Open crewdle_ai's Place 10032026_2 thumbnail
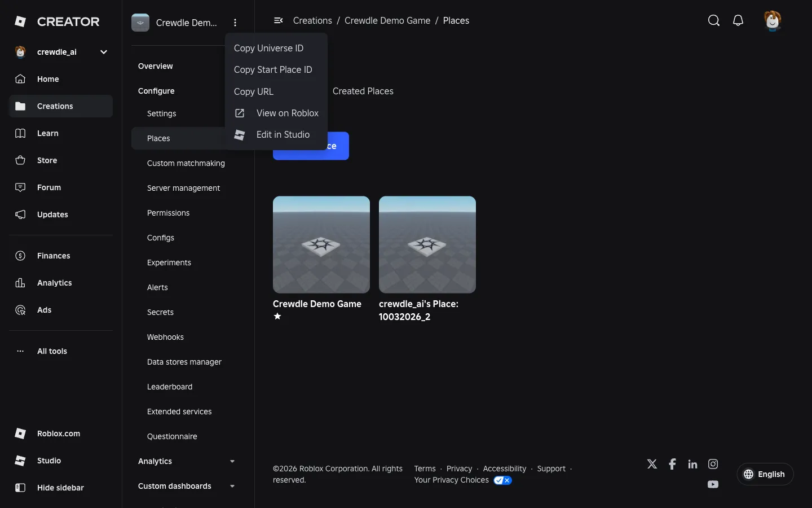812x508 pixels. point(427,244)
